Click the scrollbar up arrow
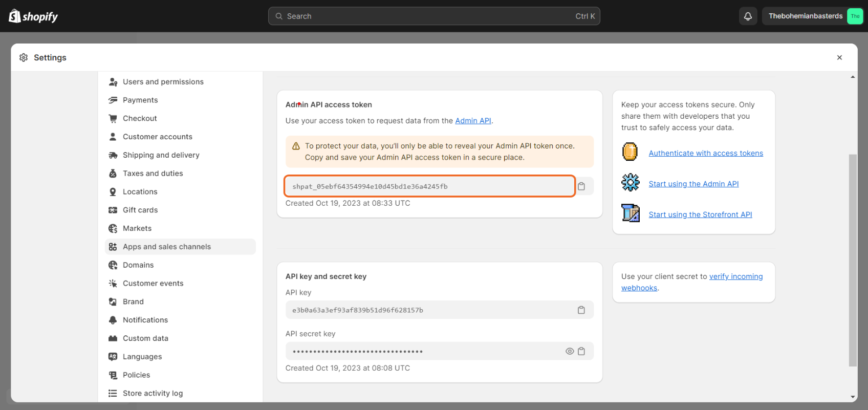 click(853, 77)
